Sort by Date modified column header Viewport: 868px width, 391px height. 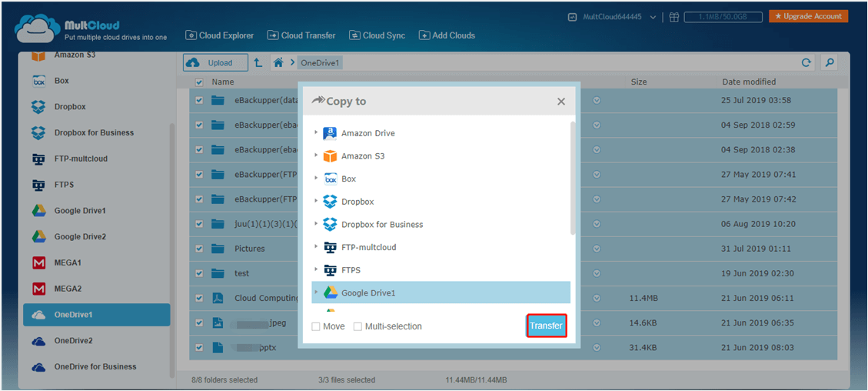(x=748, y=82)
